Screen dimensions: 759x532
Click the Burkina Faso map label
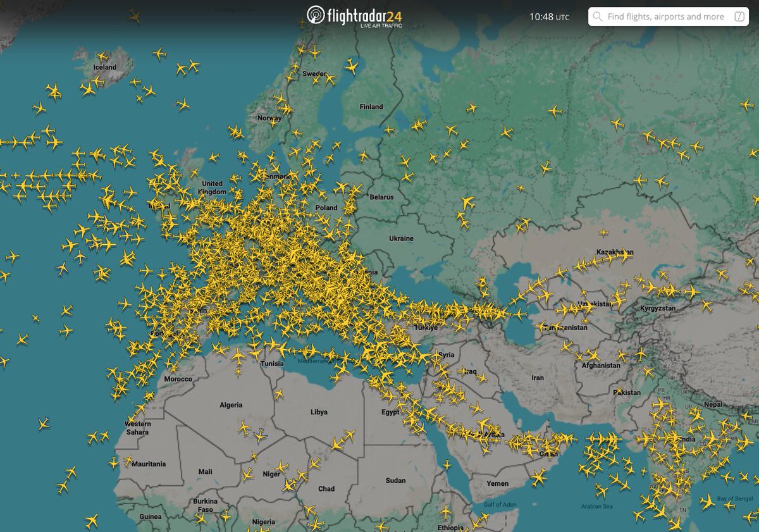click(x=206, y=505)
